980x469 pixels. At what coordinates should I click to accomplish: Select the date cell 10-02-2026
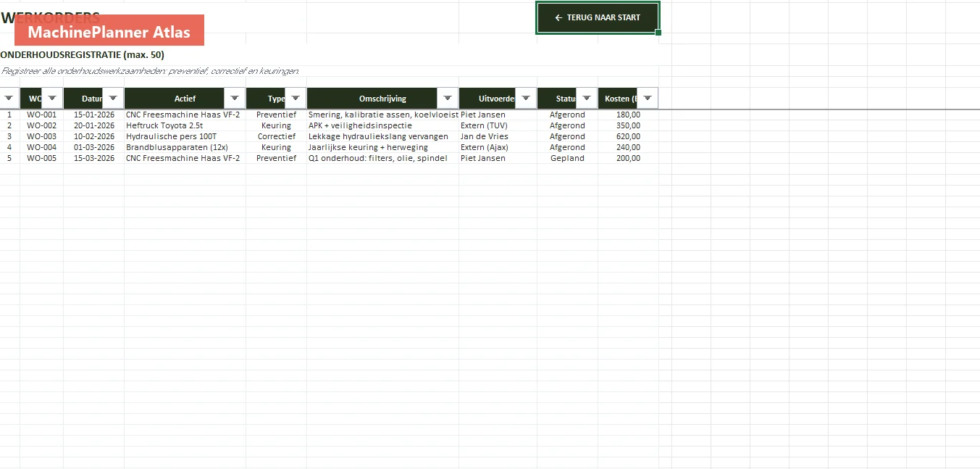[94, 136]
